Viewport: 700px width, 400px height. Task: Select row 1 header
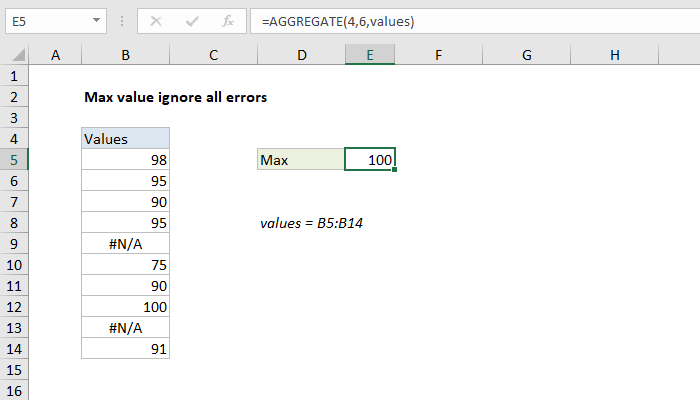[14, 76]
